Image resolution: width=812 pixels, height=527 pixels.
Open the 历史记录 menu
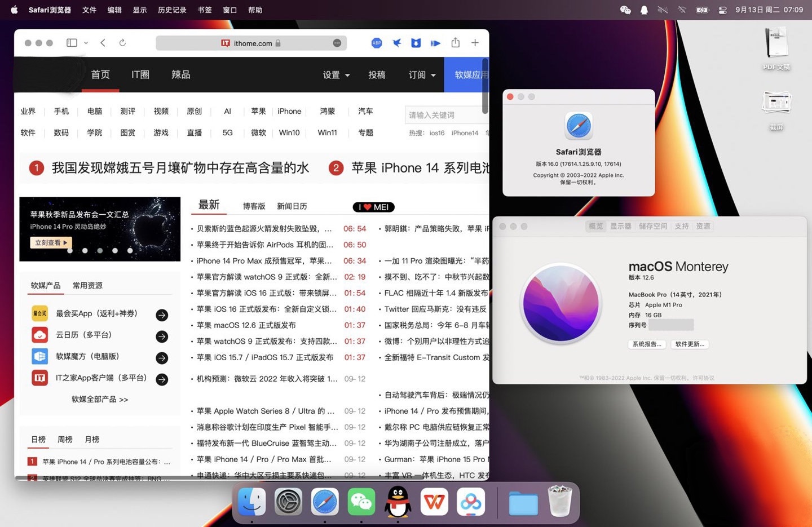pyautogui.click(x=172, y=10)
